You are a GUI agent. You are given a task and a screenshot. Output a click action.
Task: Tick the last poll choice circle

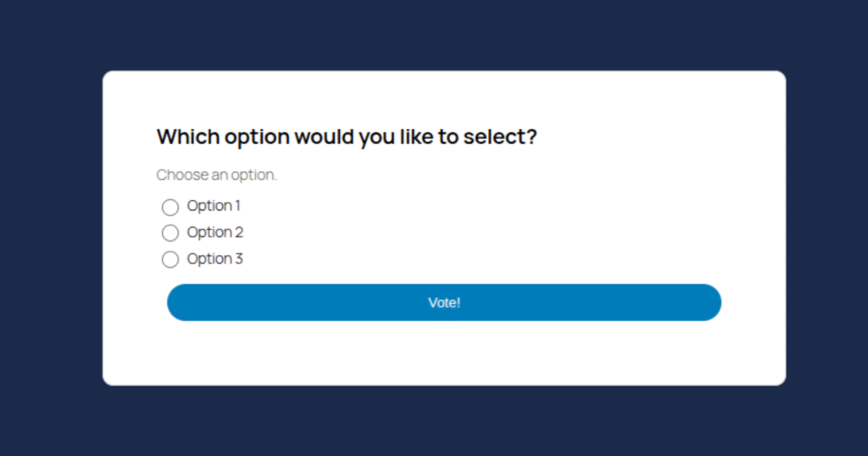coord(170,259)
